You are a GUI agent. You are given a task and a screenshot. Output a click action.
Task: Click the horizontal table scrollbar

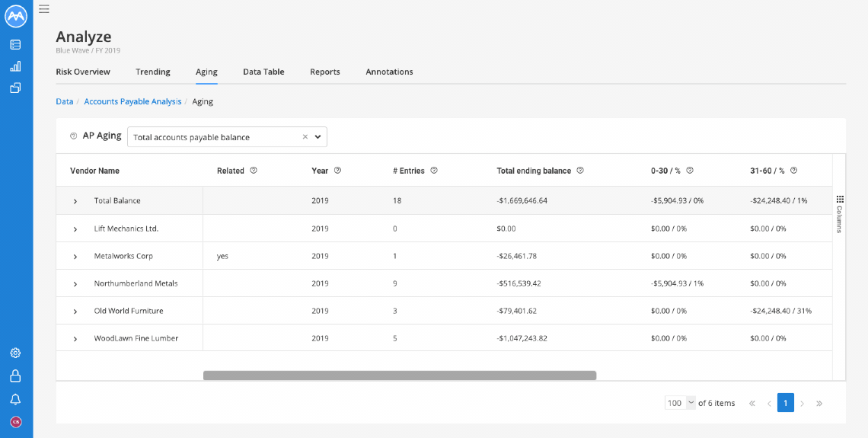tap(400, 376)
